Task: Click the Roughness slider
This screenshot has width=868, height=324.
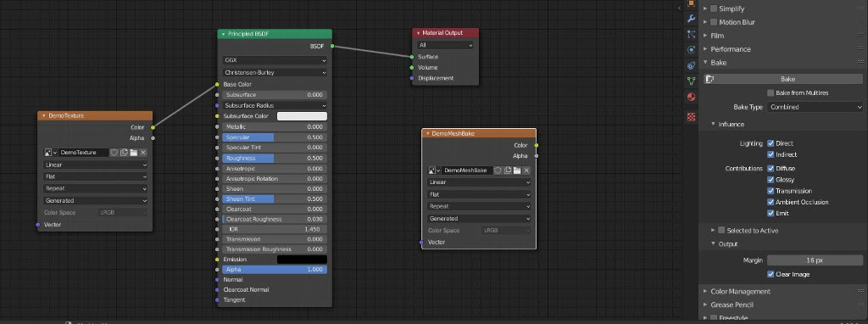Action: click(x=275, y=159)
